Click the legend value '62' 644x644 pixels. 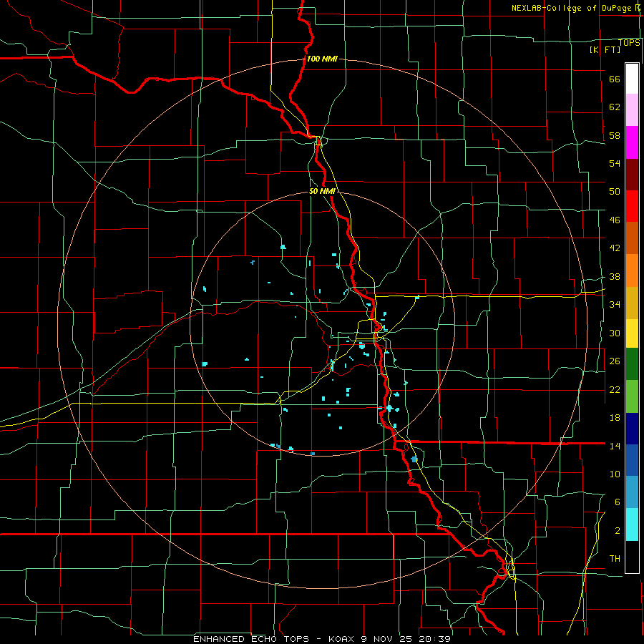point(615,107)
